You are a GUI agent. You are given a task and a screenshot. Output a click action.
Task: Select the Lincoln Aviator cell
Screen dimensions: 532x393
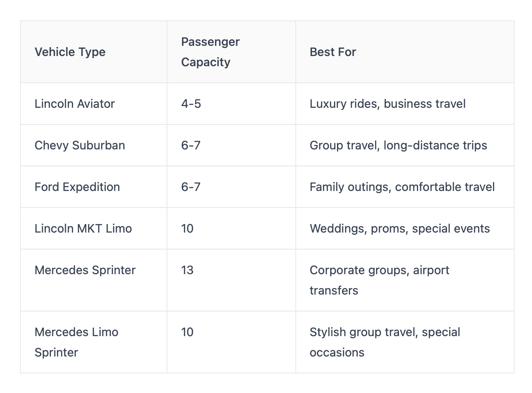tap(93, 104)
